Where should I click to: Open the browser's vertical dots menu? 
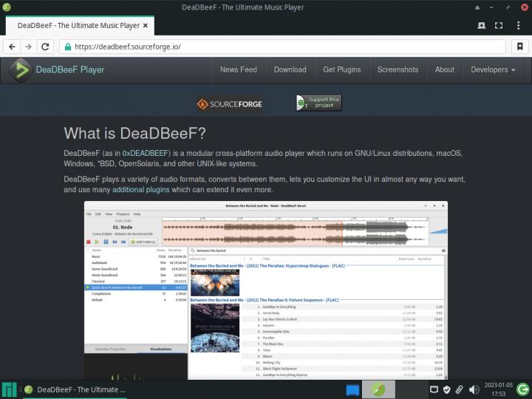518,25
